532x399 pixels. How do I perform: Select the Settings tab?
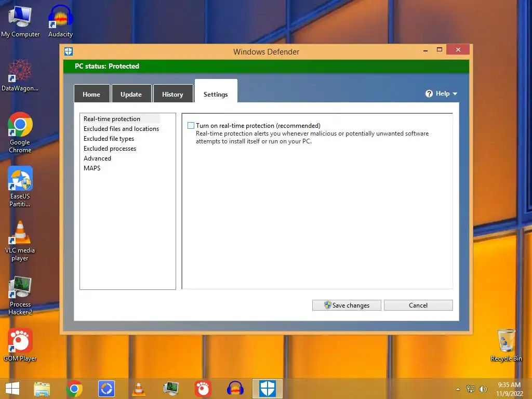216,91
